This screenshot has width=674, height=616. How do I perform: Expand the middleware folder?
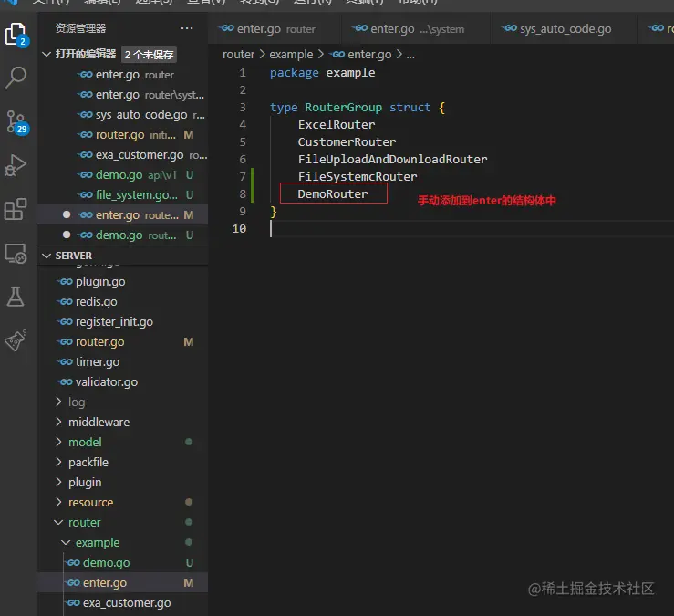tap(59, 422)
